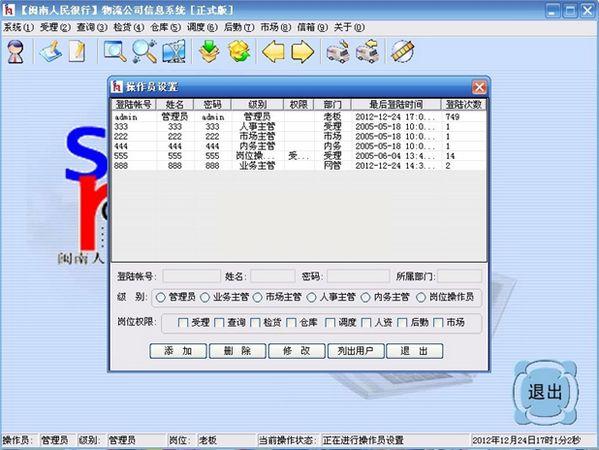Check the 查询 permission checkbox
The width and height of the screenshot is (599, 450).
click(219, 323)
